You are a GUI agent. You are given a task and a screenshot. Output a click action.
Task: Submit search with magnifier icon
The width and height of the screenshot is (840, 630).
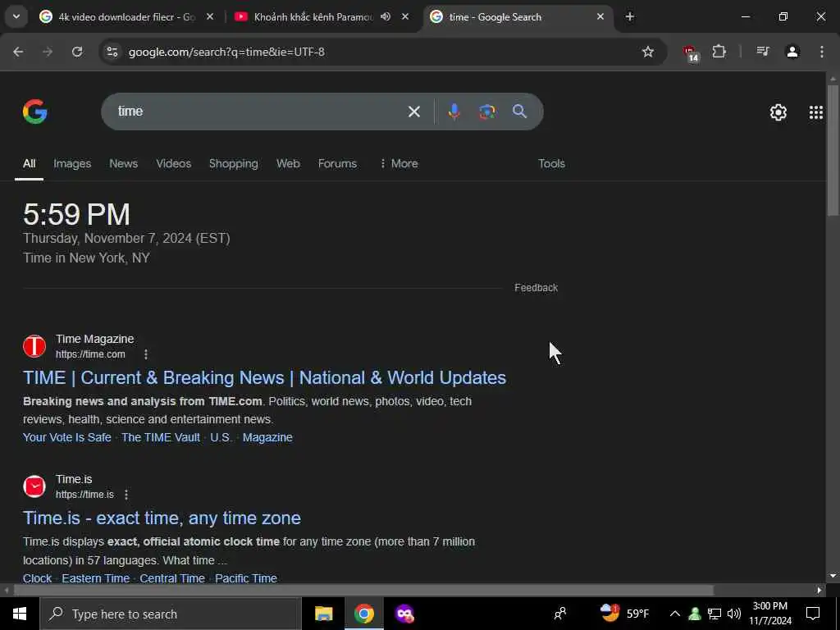coord(519,112)
